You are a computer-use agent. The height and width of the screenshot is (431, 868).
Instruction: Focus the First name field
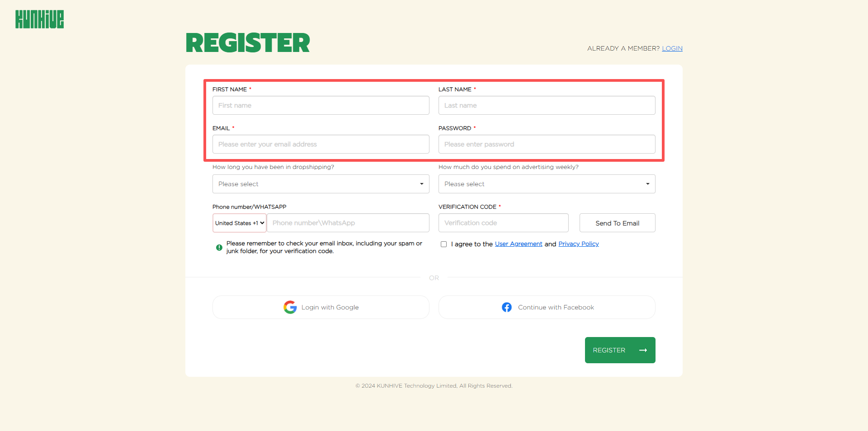click(321, 105)
